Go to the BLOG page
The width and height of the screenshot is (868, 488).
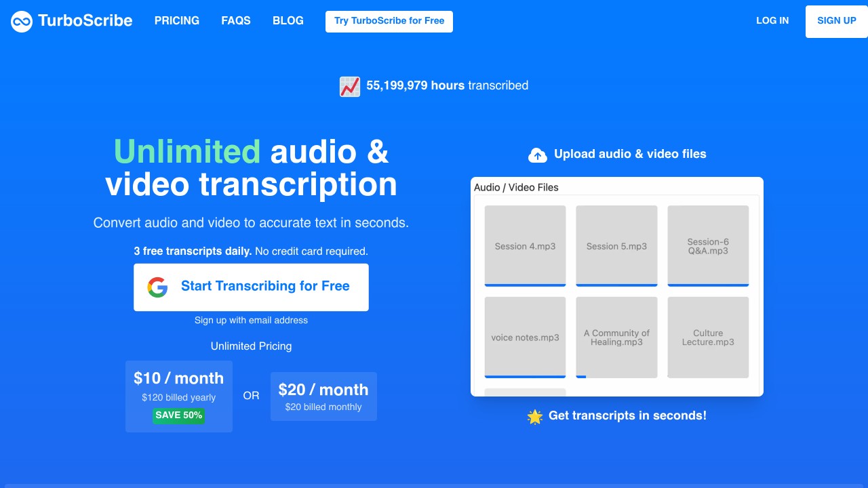(288, 21)
